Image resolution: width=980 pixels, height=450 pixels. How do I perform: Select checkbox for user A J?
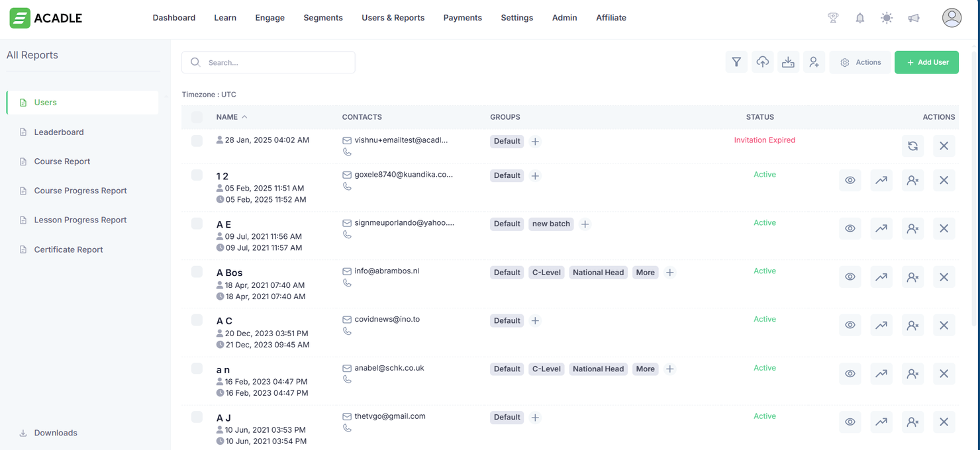click(x=197, y=417)
